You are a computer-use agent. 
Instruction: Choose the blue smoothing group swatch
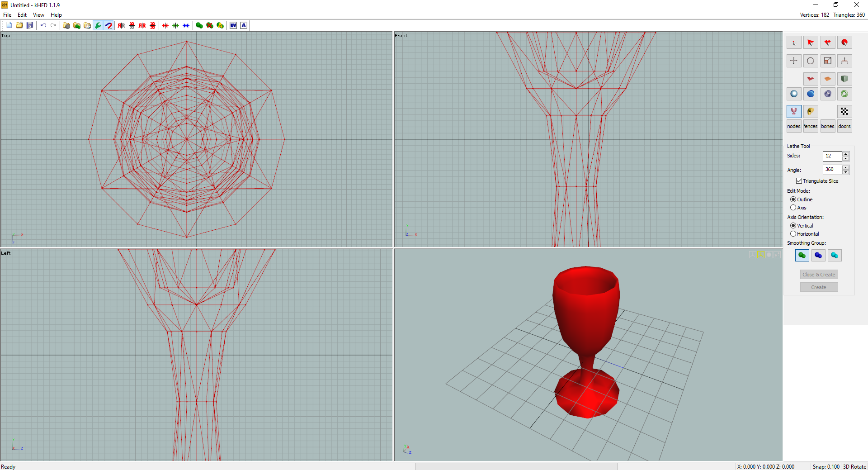818,256
